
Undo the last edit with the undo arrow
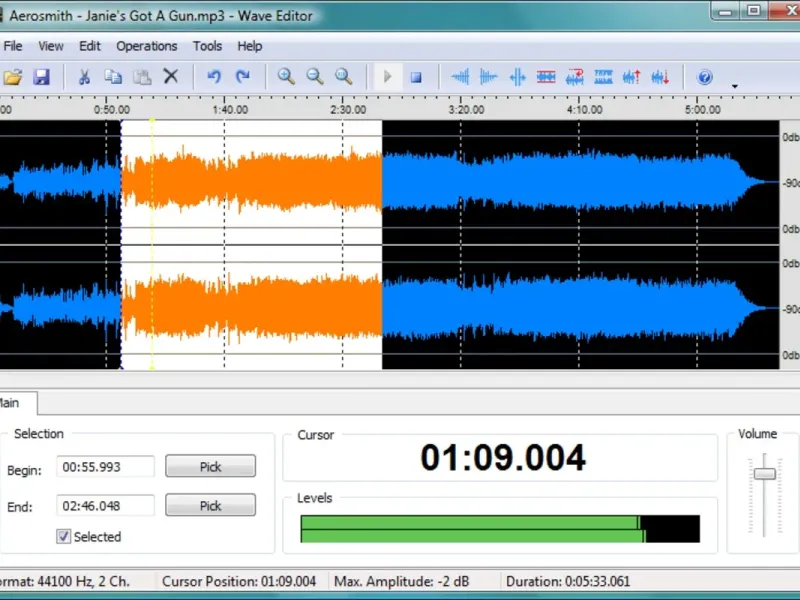coord(213,77)
